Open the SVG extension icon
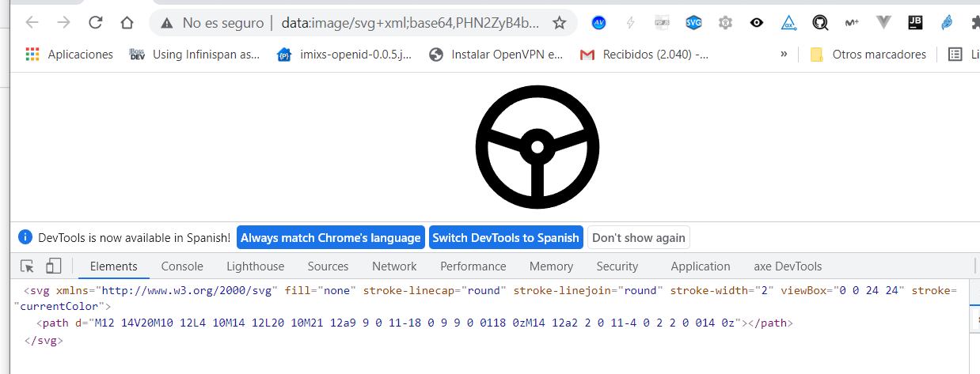The width and height of the screenshot is (980, 374). [694, 23]
